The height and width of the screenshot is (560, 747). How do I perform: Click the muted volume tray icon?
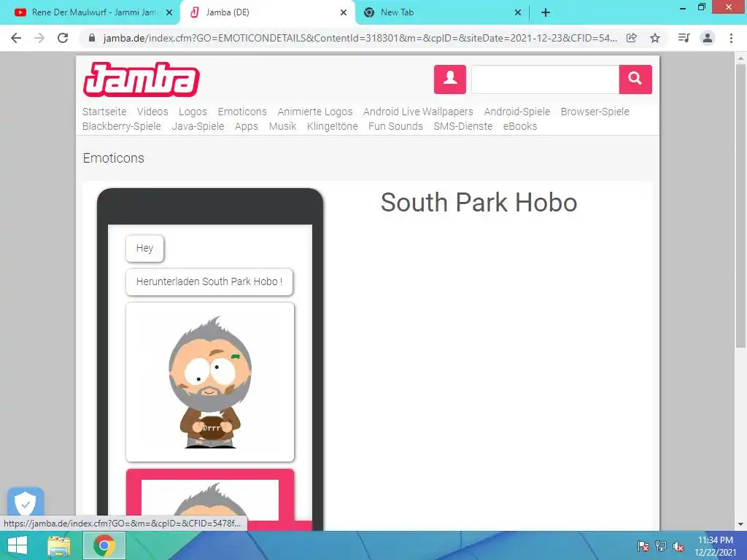678,546
